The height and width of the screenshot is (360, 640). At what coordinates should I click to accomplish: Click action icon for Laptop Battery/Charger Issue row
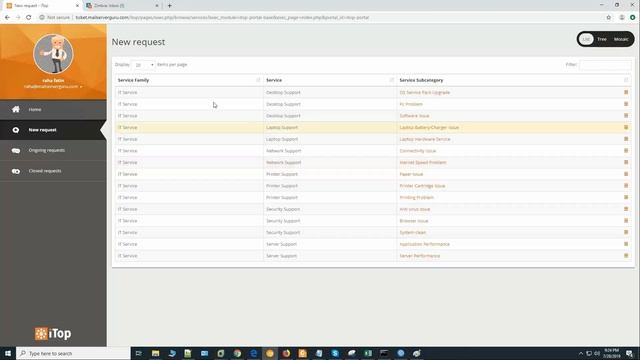[626, 127]
